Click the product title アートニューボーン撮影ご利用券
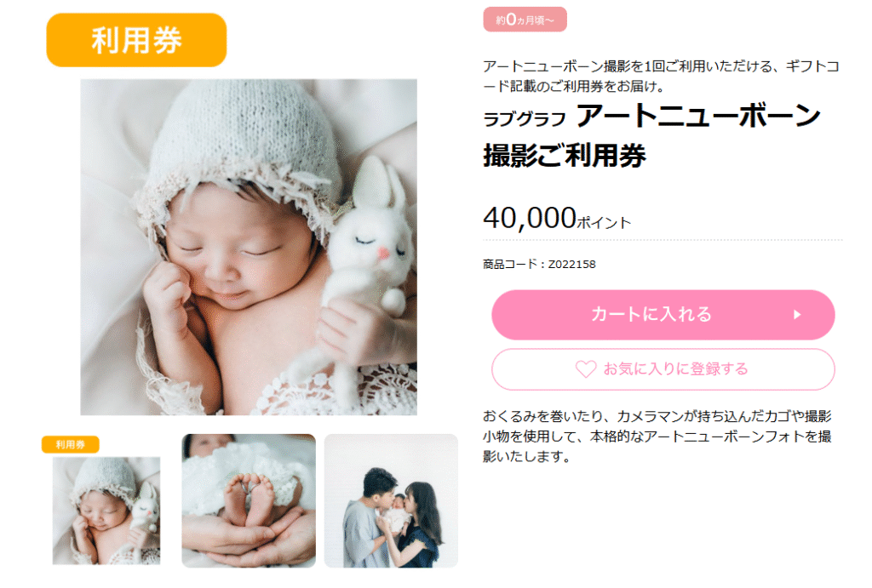The image size is (872, 588). coord(651,135)
